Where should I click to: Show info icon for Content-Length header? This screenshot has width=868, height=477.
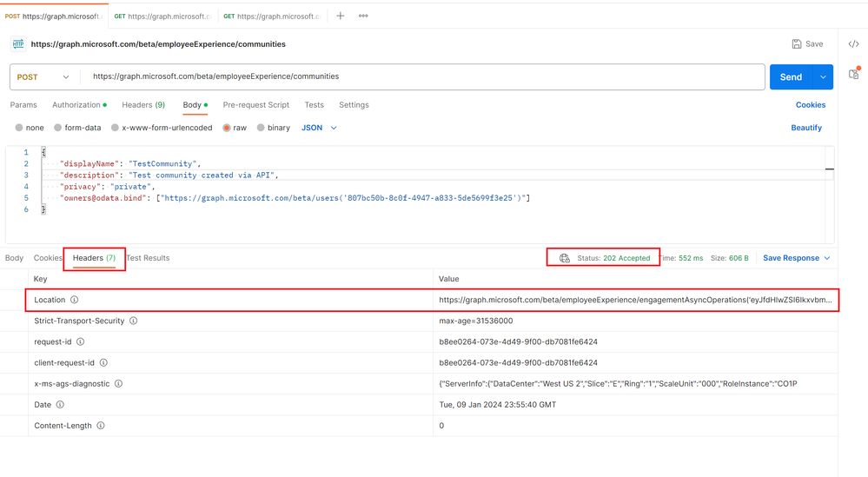click(101, 426)
